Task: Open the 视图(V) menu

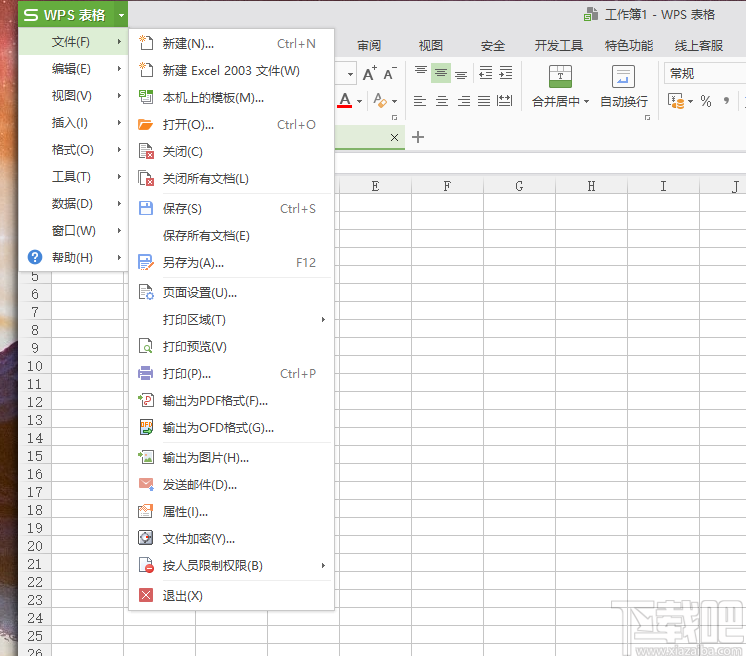Action: coord(73,96)
